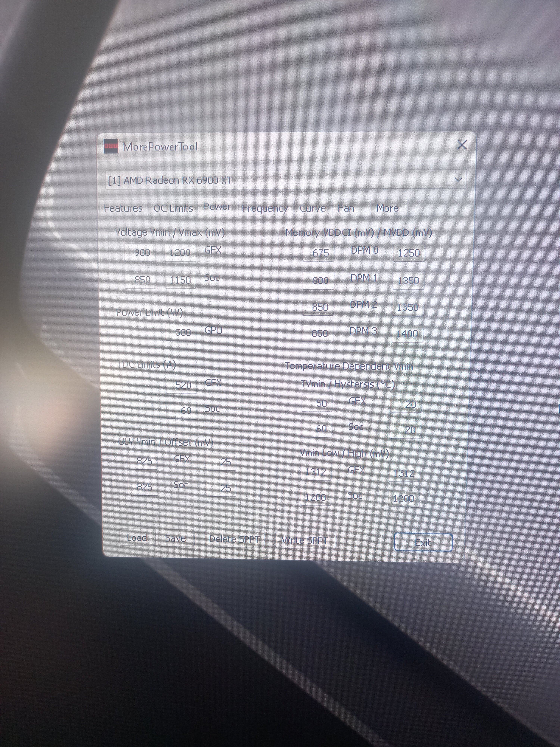Click GFX Vmin field showing 900
The height and width of the screenshot is (747, 560).
pyautogui.click(x=140, y=252)
